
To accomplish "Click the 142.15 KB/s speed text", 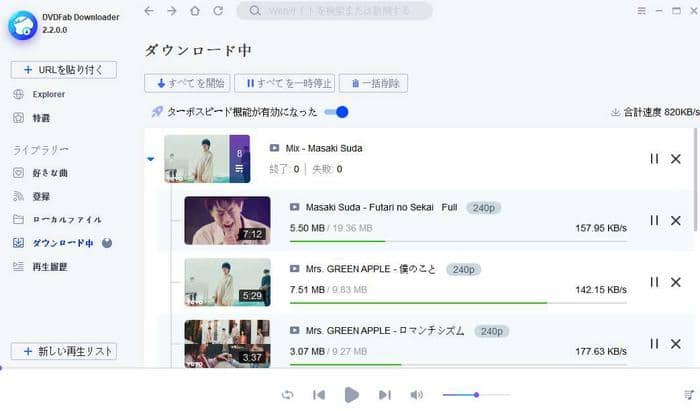I will 601,290.
